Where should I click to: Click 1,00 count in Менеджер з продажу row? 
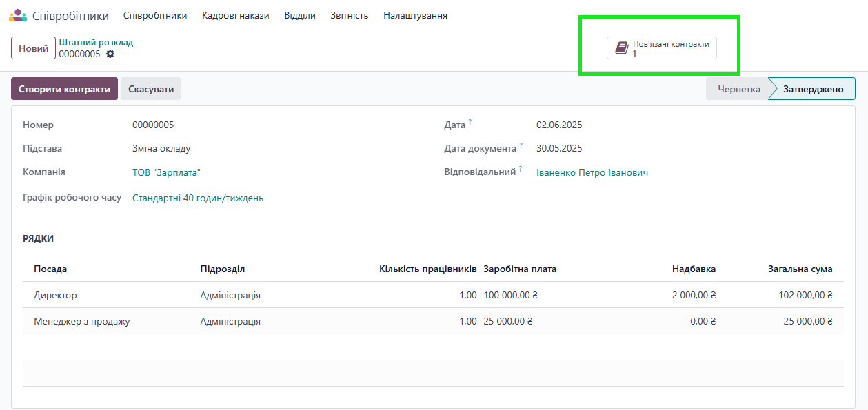click(468, 321)
